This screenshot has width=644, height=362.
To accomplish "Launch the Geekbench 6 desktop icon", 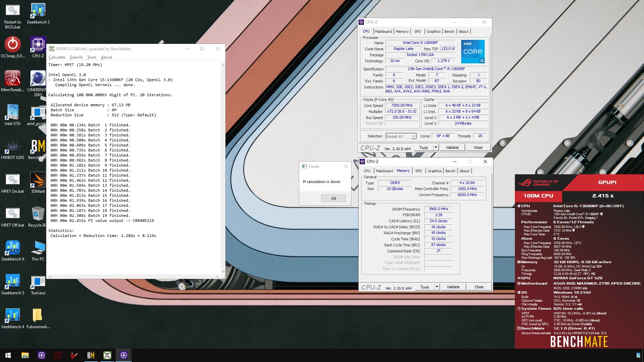I will [12, 251].
